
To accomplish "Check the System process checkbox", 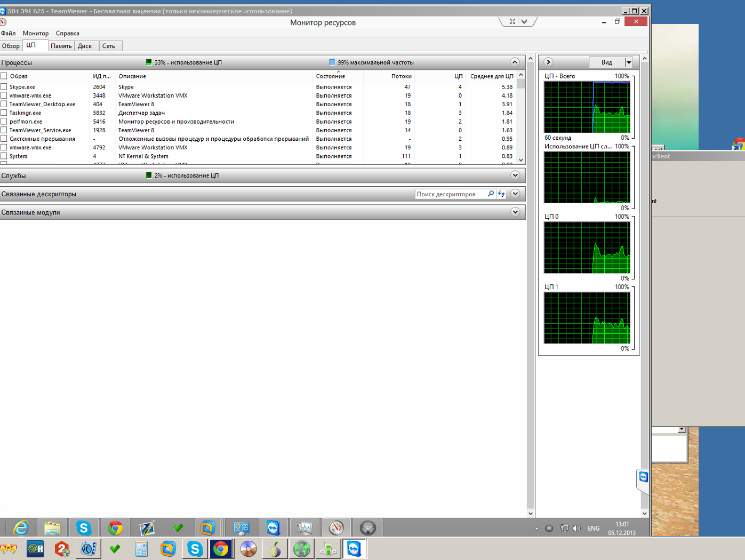I will 4,156.
